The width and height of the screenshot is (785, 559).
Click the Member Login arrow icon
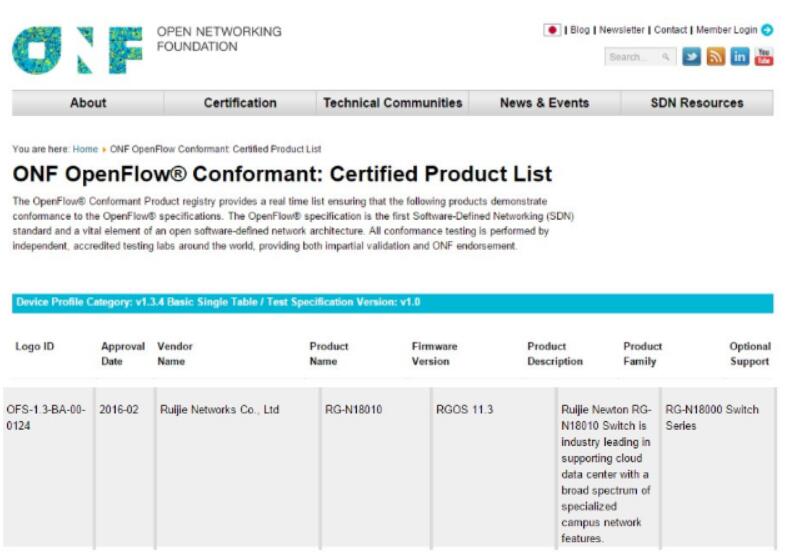(767, 30)
